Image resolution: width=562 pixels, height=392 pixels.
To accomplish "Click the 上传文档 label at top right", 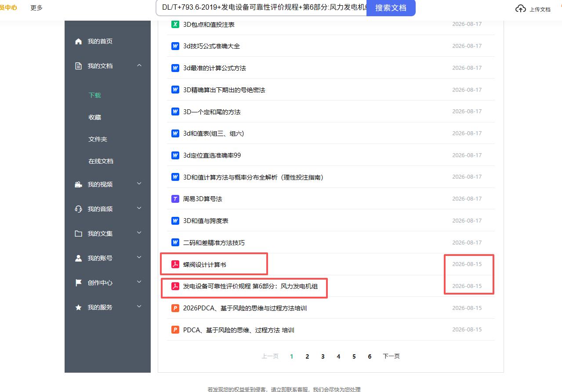I will [540, 9].
